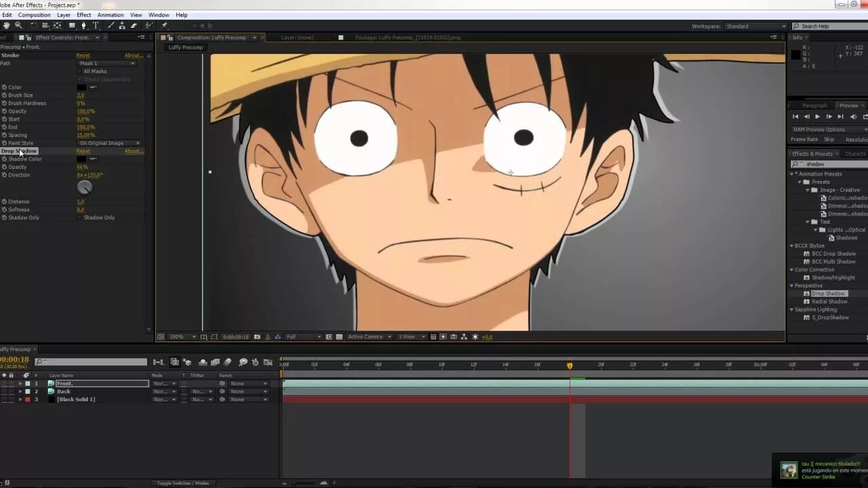Select Radial Shadow effect in presets

point(829,302)
